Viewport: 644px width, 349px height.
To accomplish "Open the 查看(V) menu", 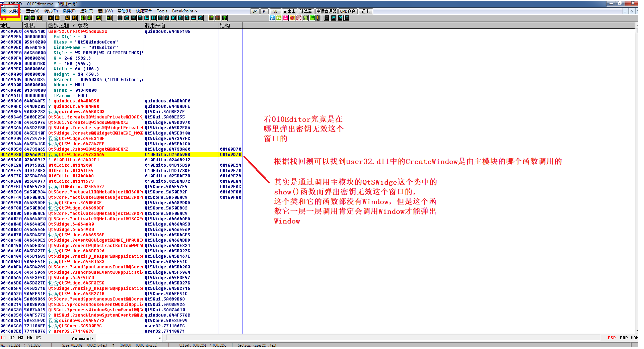I will tap(33, 11).
